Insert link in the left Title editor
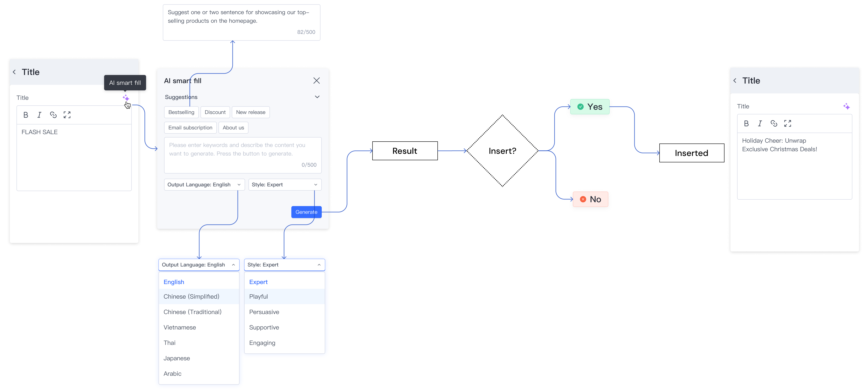The width and height of the screenshot is (868, 389). pos(53,115)
